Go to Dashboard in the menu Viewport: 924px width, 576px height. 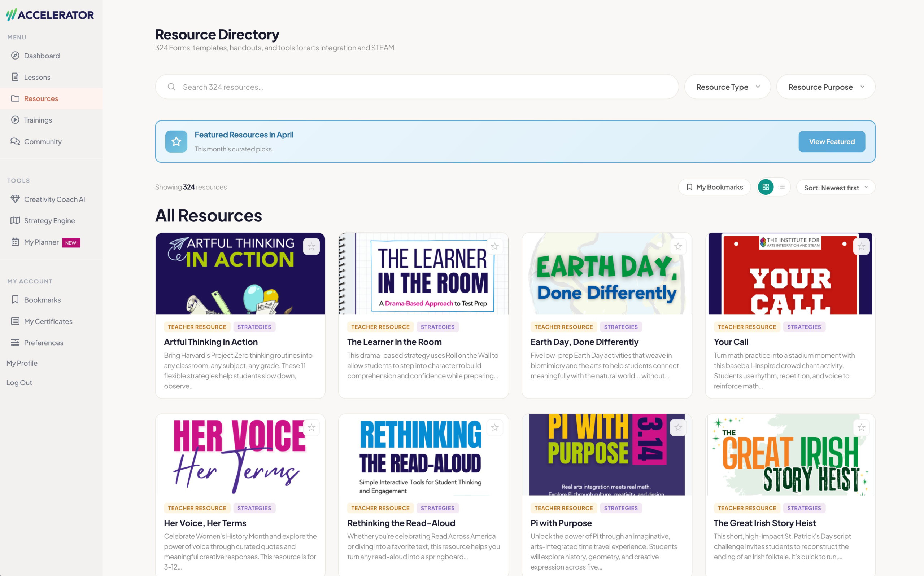point(51,56)
